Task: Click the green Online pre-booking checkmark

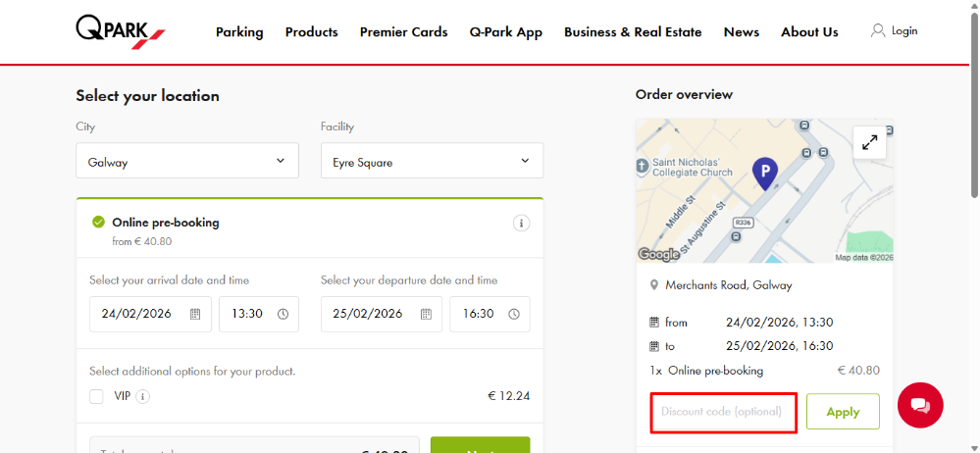Action: (98, 222)
